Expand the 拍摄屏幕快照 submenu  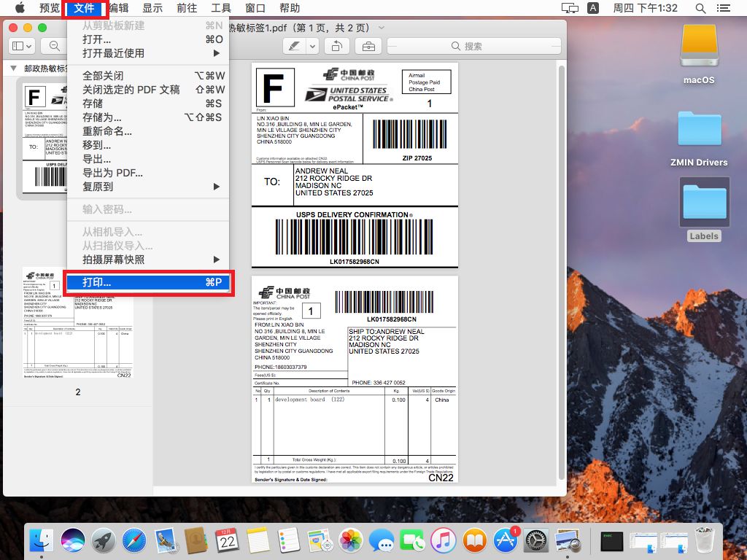[x=149, y=260]
